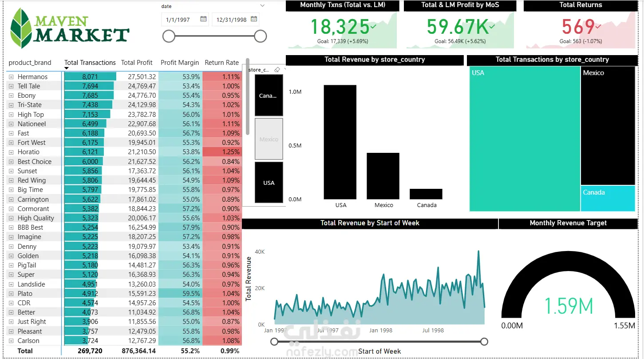This screenshot has width=644, height=359.
Task: Expand the Fast brand row
Action: point(12,133)
